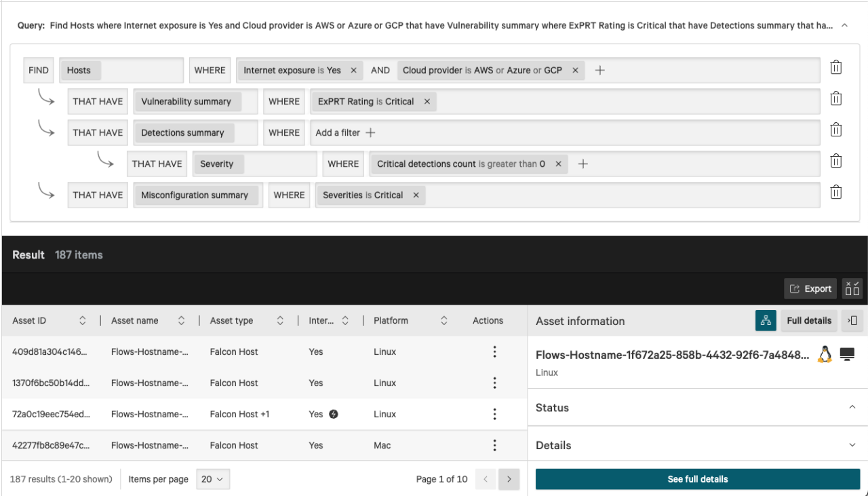Select the Misconfiguration summary entity field
This screenshot has width=868, height=496.
point(198,195)
